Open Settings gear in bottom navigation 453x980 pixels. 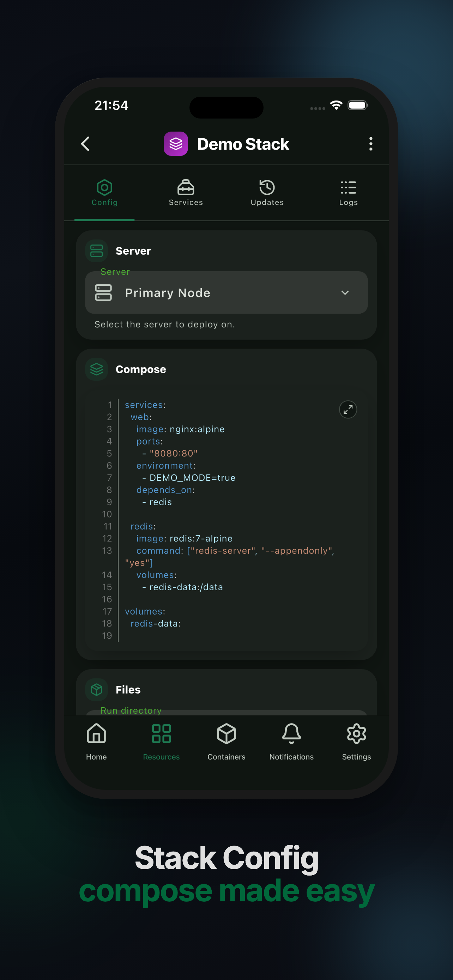[356, 742]
